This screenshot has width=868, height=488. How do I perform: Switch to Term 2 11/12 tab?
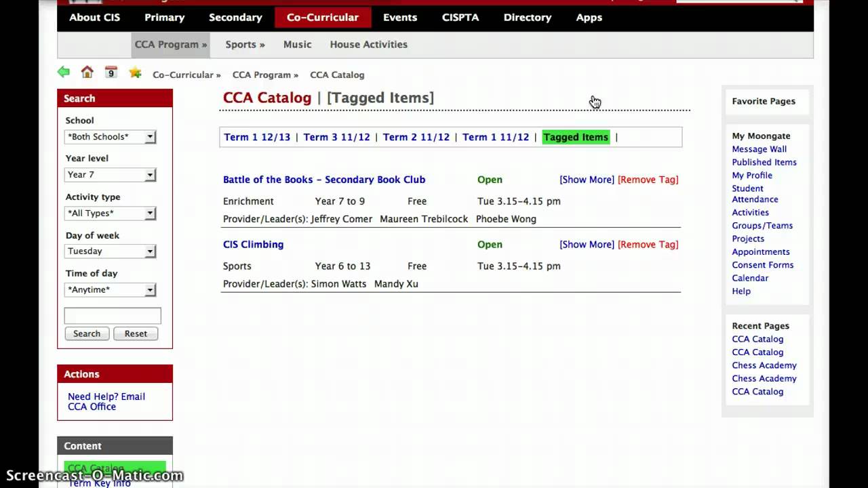pos(416,138)
